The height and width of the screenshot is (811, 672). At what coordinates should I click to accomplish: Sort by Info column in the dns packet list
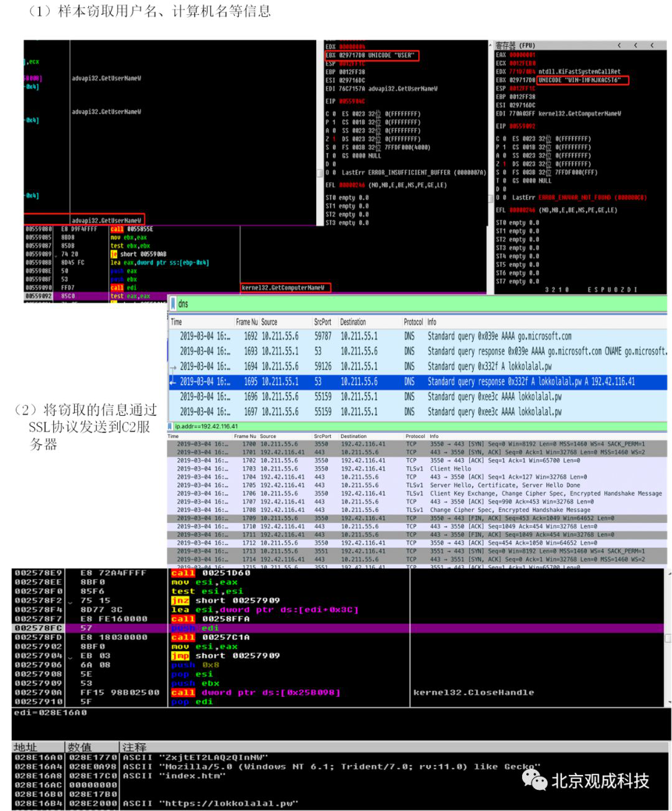[x=432, y=322]
